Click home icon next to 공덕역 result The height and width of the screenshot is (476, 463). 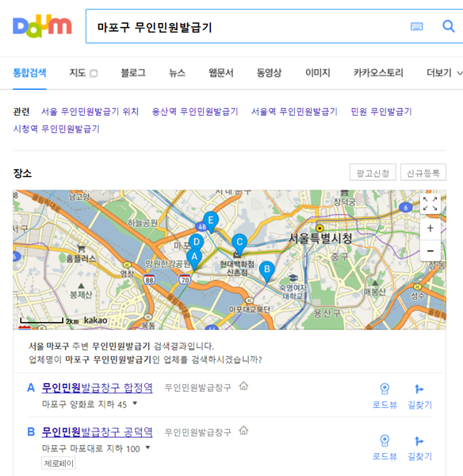[x=243, y=431]
